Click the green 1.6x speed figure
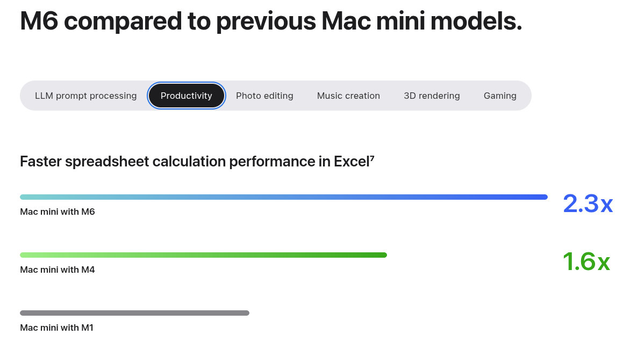The width and height of the screenshot is (630, 364). coord(586,261)
